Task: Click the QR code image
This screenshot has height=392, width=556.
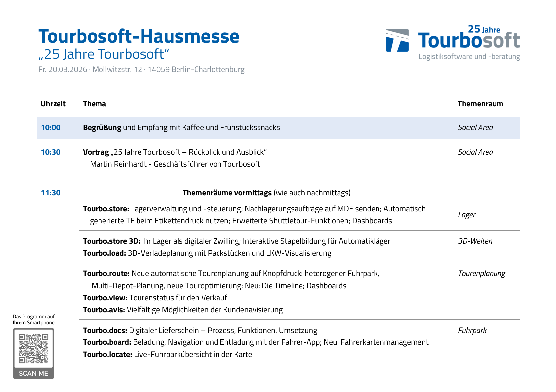Action: (x=33, y=348)
